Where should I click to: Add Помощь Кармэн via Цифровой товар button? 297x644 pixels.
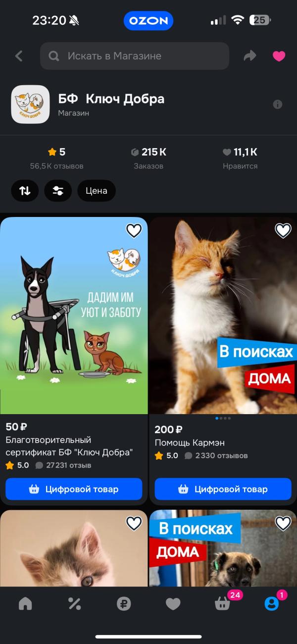click(223, 489)
